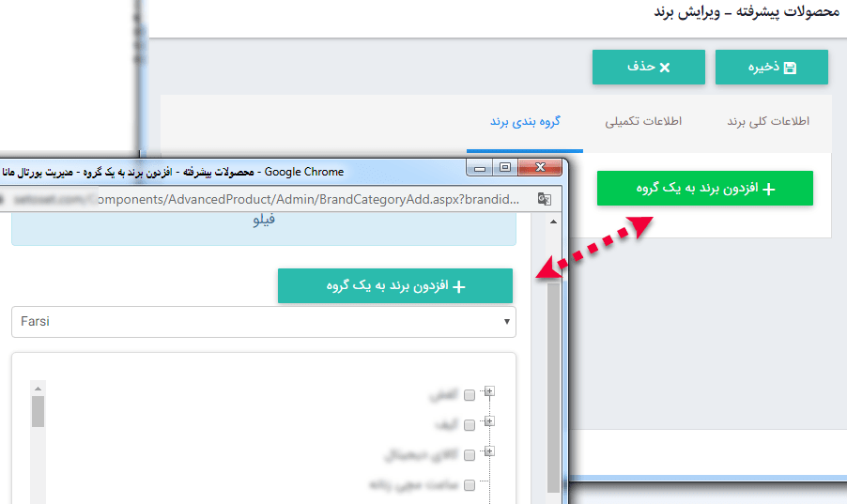Expand the second category tree node
The image size is (847, 504).
pyautogui.click(x=489, y=422)
